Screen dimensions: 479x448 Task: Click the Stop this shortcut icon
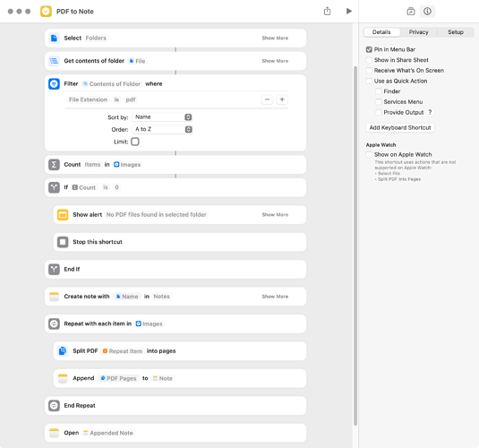coord(63,242)
